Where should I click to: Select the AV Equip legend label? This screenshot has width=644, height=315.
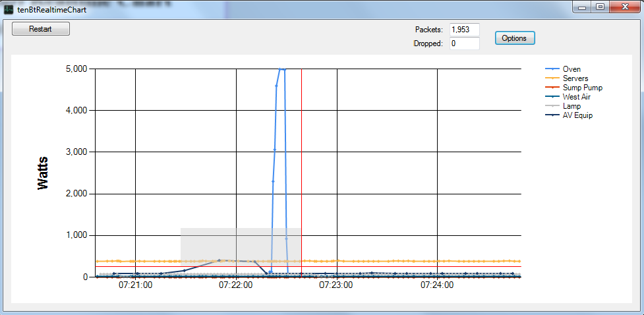coord(577,115)
